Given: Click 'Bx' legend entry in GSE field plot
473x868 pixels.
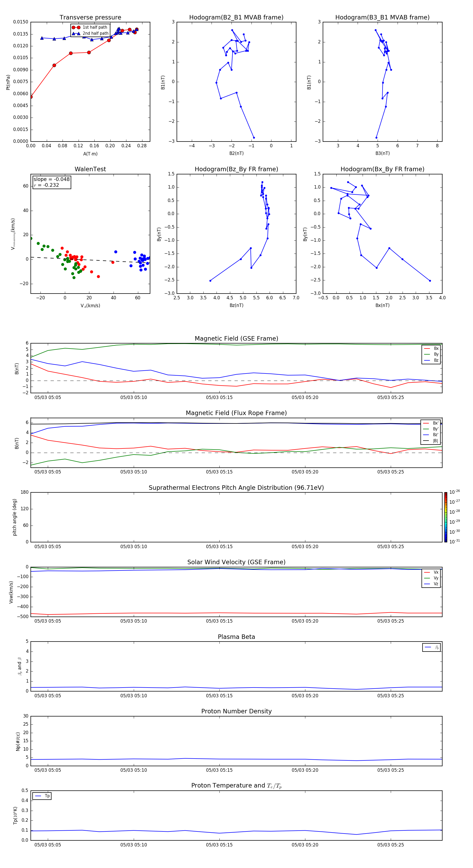Looking at the screenshot, I should [x=431, y=349].
